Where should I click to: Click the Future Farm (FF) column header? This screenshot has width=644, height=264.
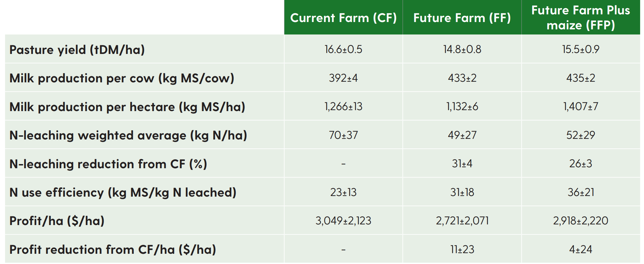(x=462, y=18)
